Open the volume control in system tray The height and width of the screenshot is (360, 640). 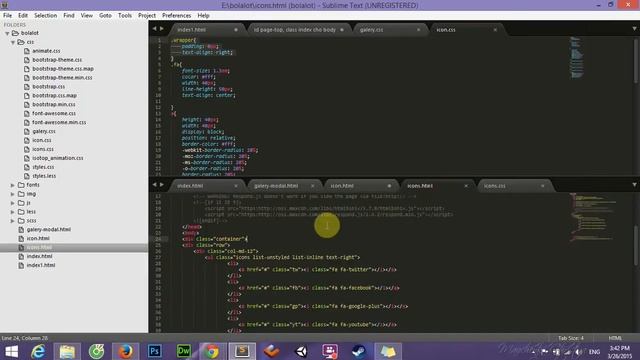pyautogui.click(x=578, y=352)
